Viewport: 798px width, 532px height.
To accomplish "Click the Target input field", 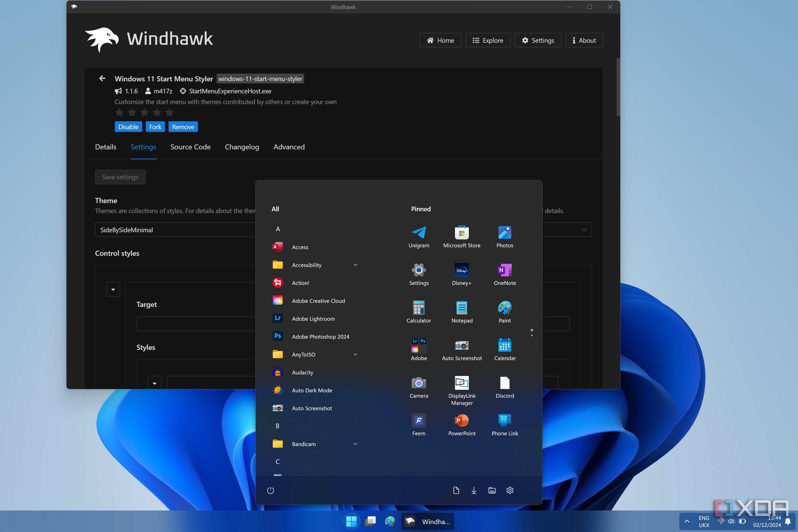I will coord(196,324).
